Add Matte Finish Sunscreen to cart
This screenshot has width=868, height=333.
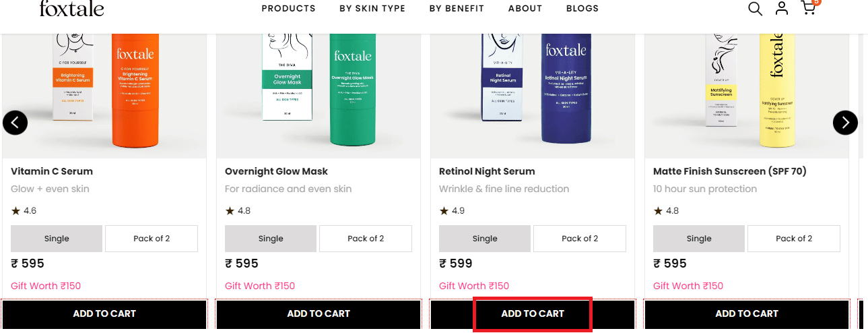pos(747,313)
